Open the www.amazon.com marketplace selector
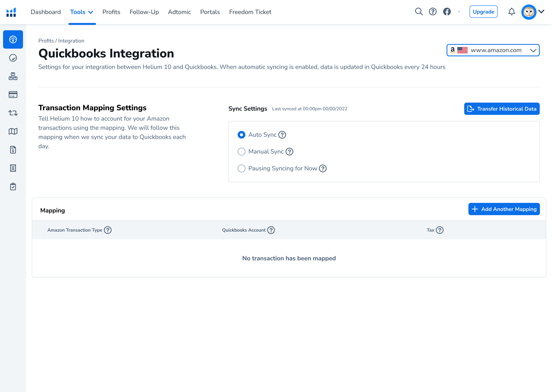Image resolution: width=552 pixels, height=392 pixels. (493, 50)
